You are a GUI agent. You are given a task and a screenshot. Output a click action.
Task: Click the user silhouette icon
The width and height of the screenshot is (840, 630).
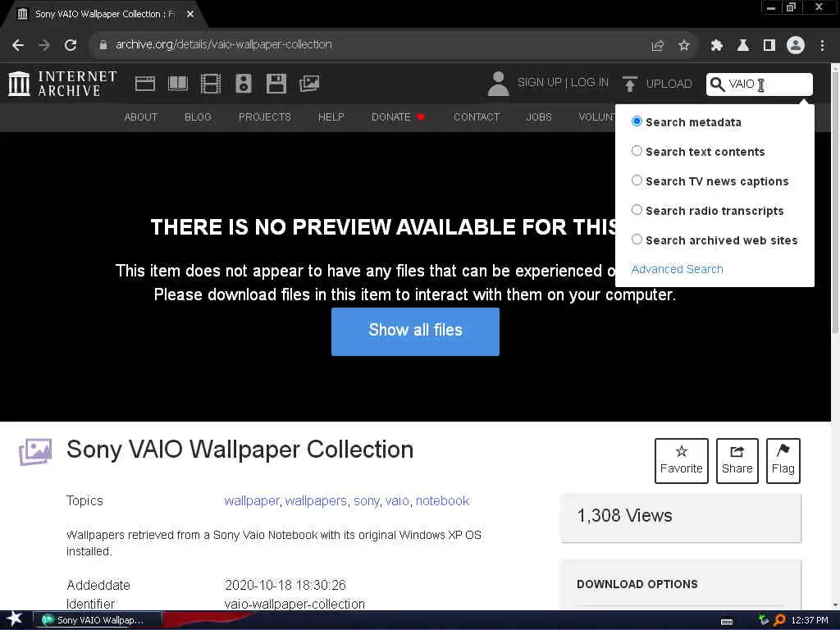click(x=498, y=84)
